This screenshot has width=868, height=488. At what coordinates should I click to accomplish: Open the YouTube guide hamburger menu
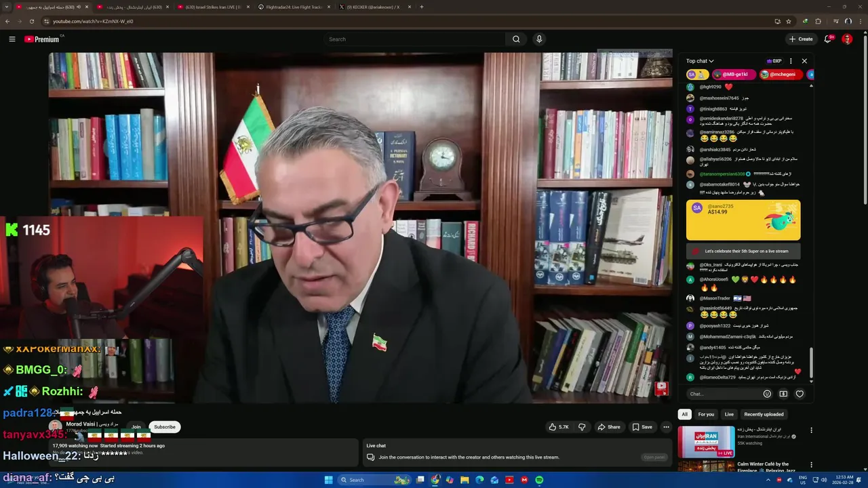12,39
